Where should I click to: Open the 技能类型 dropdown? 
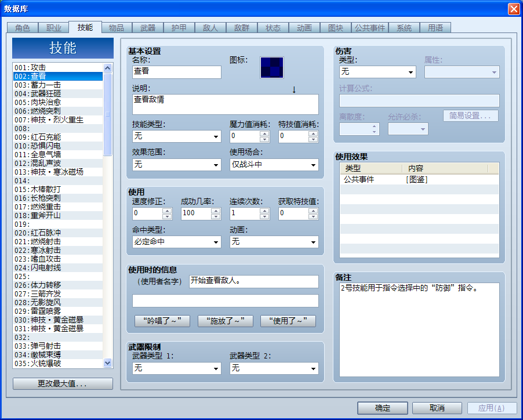pyautogui.click(x=176, y=136)
